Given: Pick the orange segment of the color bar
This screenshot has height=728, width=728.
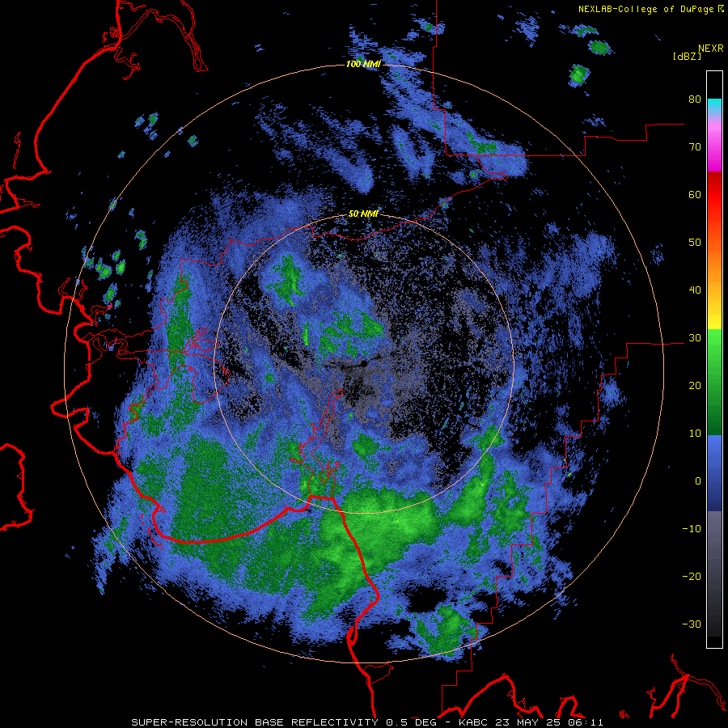Looking at the screenshot, I should coord(714,265).
